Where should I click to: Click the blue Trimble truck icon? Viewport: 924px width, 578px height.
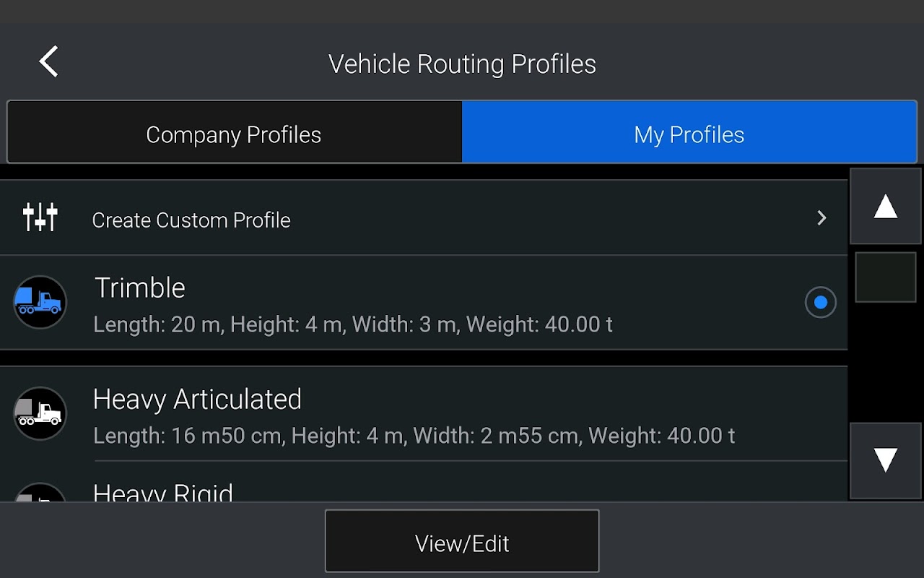tap(40, 302)
